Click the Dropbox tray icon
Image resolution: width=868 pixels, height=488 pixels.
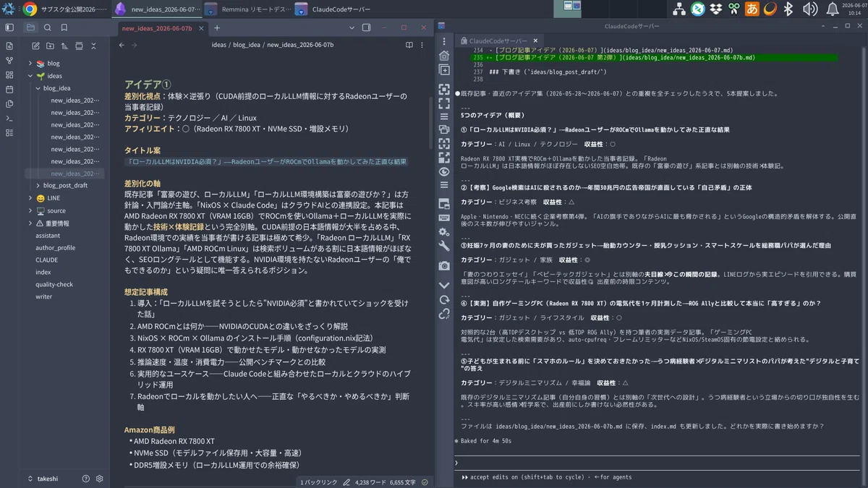click(716, 9)
